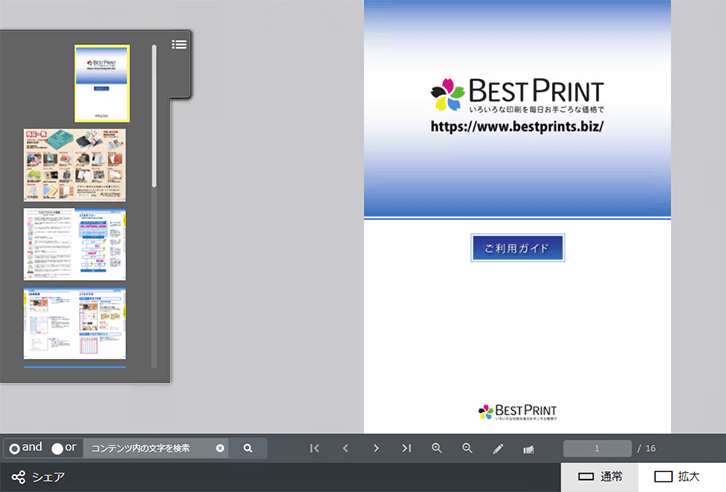
Task: Click the https://www.bestprints.biz/ URL
Action: (517, 126)
